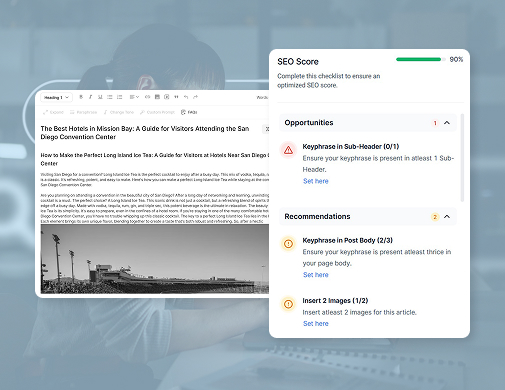Click the Recommendations count badge

(435, 217)
